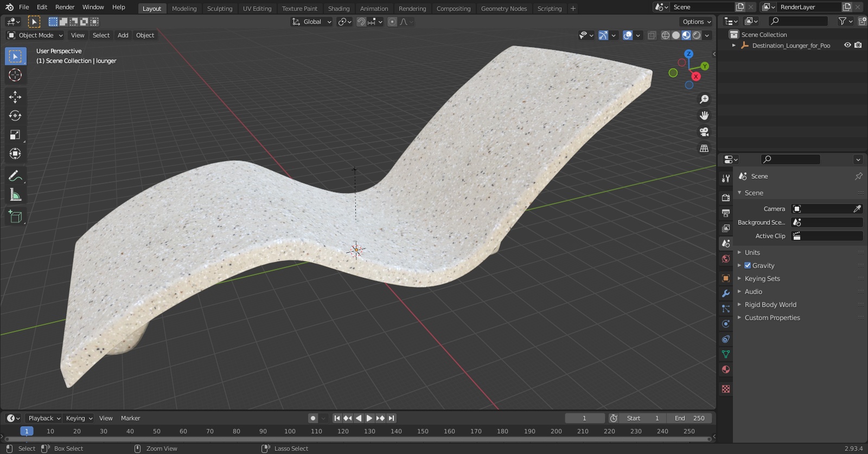Switch to solid viewport shading

[x=676, y=35]
